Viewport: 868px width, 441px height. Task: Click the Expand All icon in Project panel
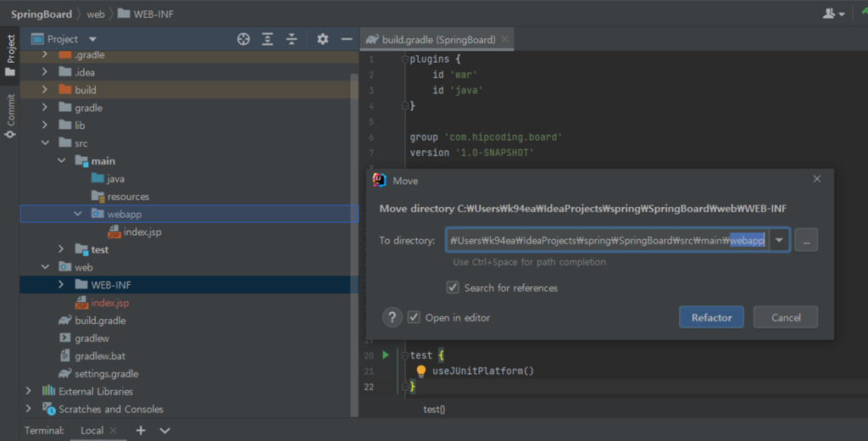coord(268,39)
